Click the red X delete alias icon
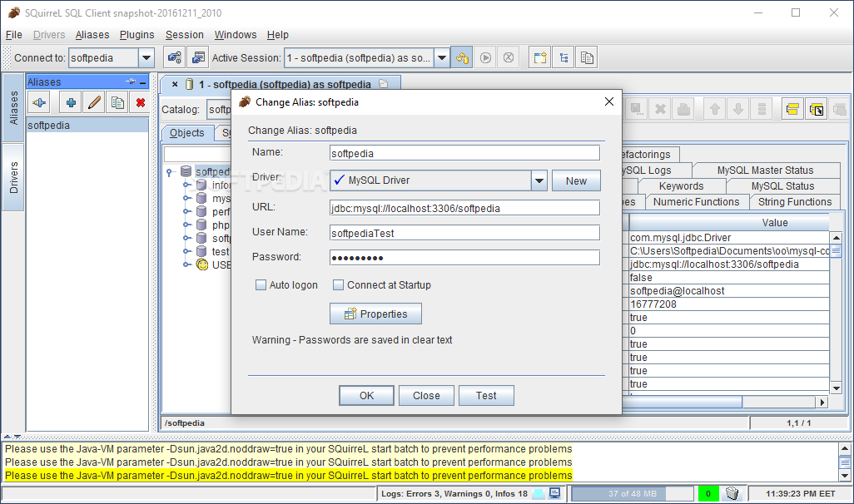Screen dimensions: 854x504 pyautogui.click(x=141, y=102)
